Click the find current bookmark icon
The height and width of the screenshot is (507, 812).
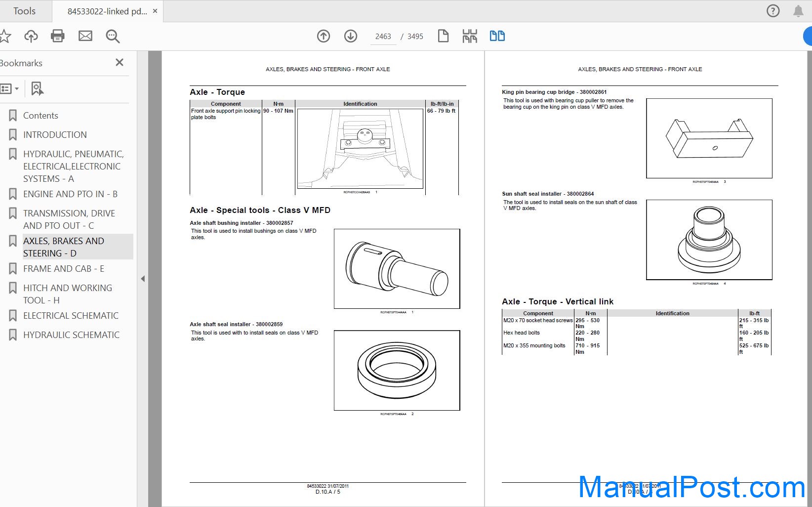pos(37,89)
